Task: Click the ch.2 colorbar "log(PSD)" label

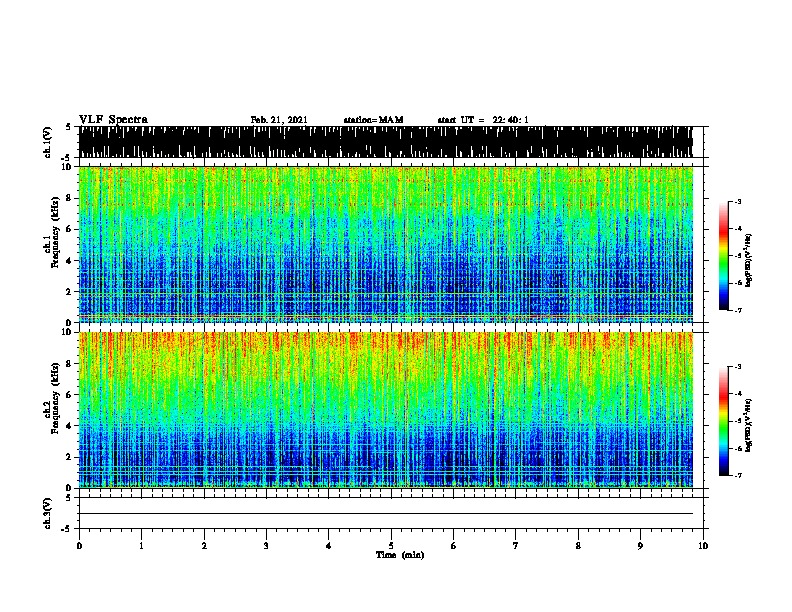Action: 748,425
